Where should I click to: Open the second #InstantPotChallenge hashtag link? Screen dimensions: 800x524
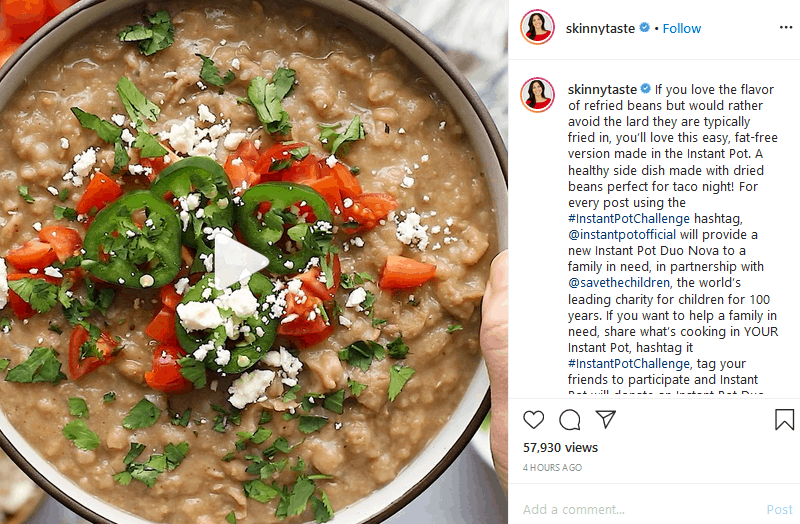pyautogui.click(x=629, y=364)
